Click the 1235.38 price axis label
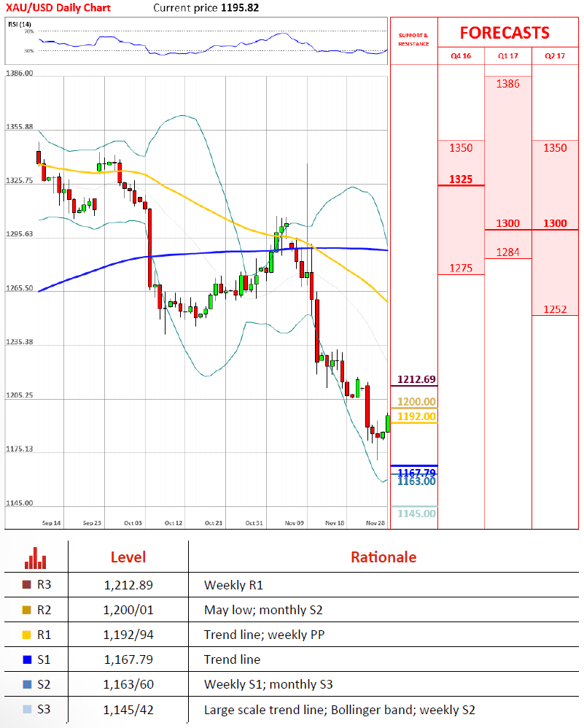The height and width of the screenshot is (728, 584). (x=19, y=341)
